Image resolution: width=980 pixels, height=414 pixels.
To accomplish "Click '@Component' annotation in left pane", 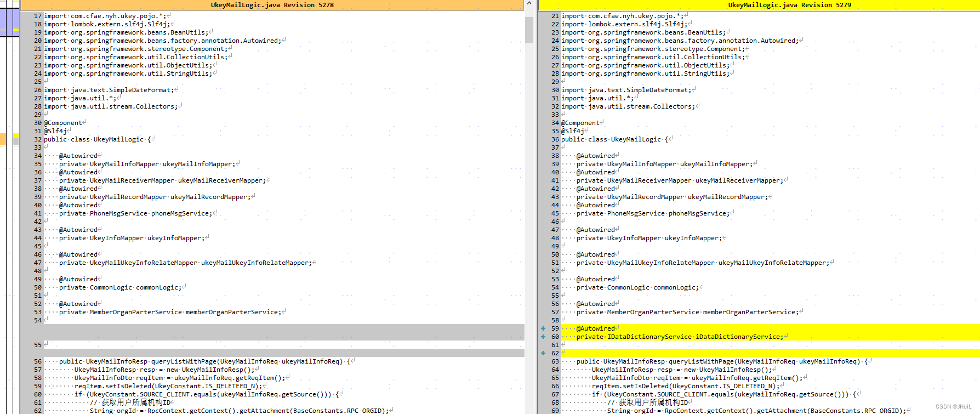I will tap(63, 123).
